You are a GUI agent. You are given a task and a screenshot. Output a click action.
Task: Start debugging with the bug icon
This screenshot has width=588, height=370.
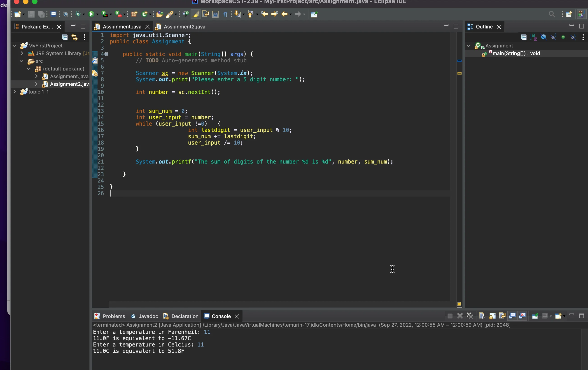78,14
